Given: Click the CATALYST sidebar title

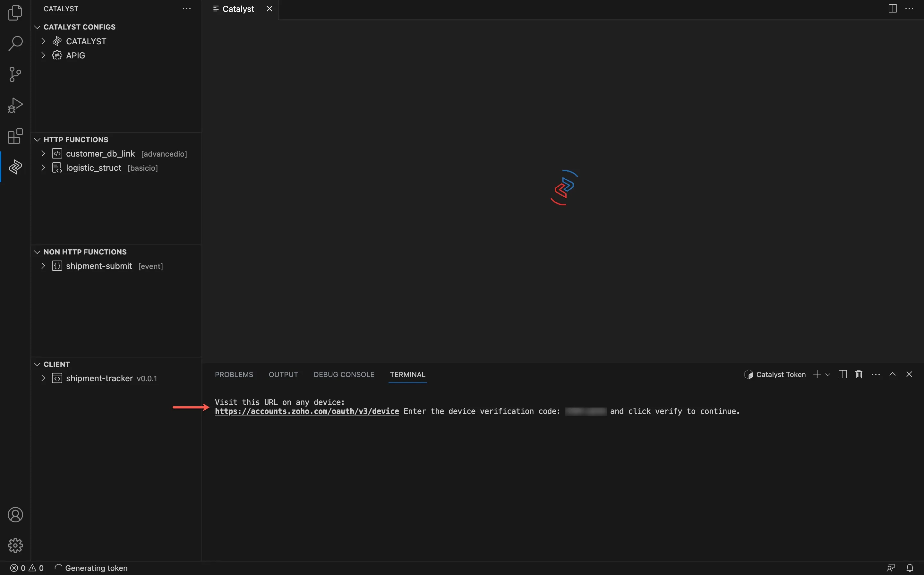Looking at the screenshot, I should (61, 9).
